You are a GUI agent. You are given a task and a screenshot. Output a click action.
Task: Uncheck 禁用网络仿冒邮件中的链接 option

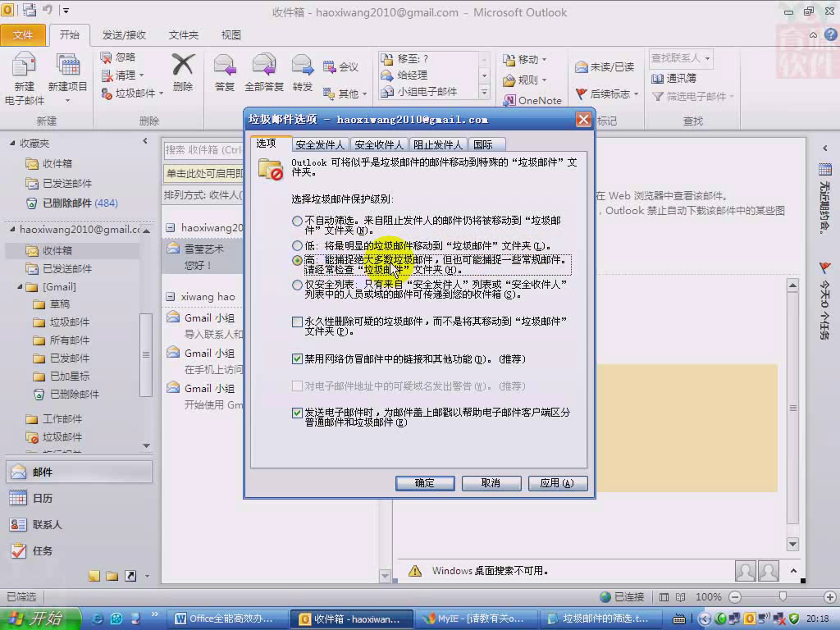pyautogui.click(x=297, y=359)
